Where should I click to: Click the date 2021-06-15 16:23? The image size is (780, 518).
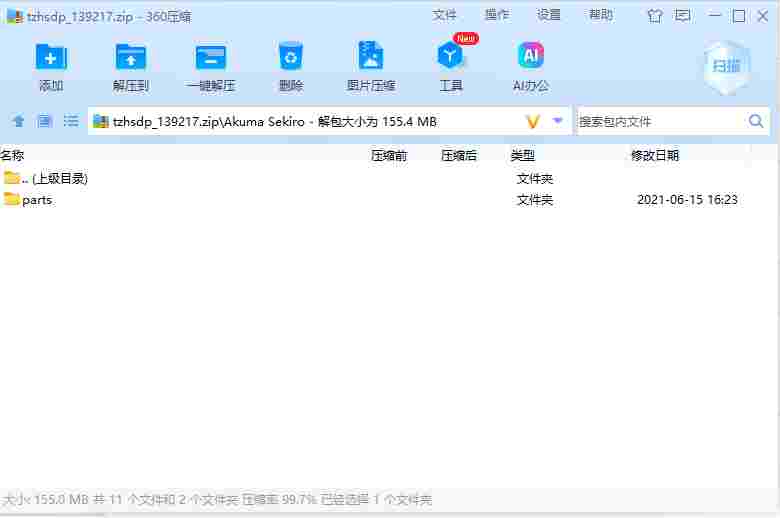tap(687, 200)
